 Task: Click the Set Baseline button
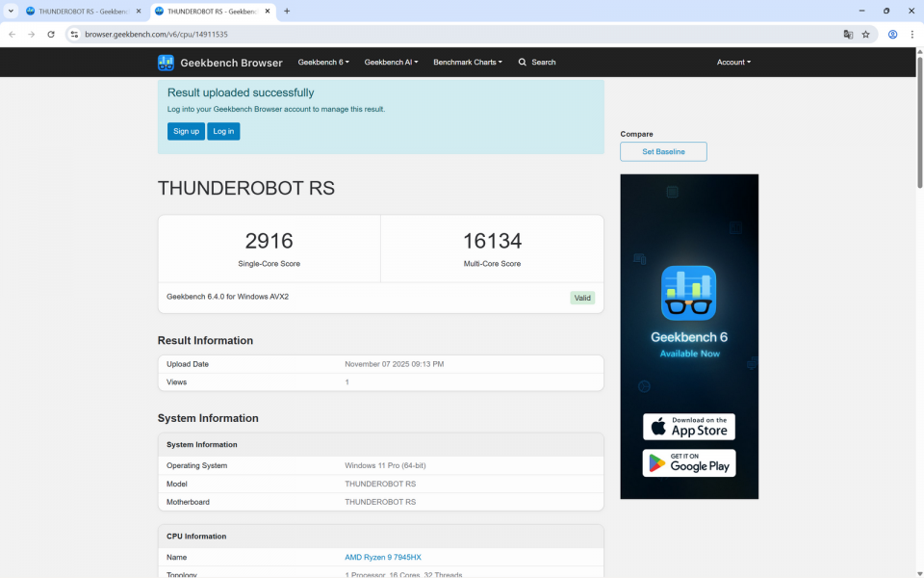click(x=663, y=151)
